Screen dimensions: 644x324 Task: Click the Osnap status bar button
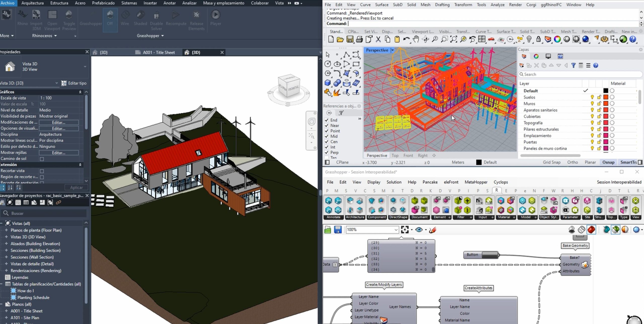(608, 162)
